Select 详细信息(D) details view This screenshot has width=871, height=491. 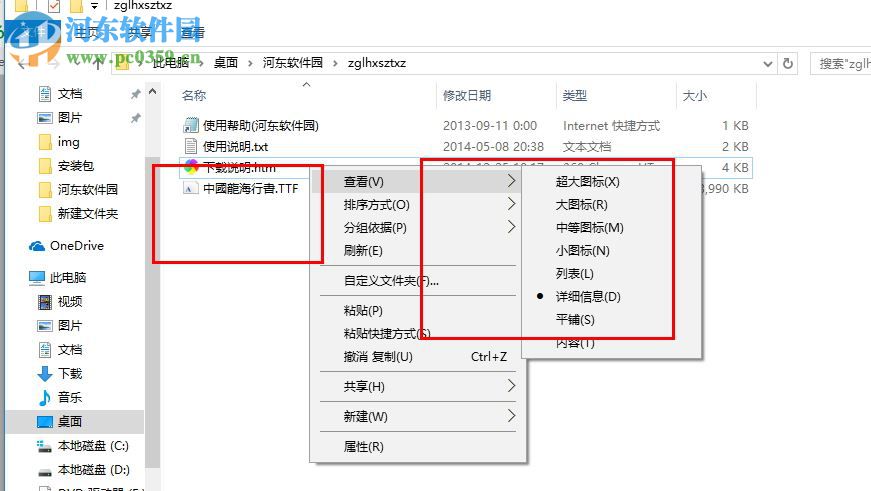tap(588, 297)
